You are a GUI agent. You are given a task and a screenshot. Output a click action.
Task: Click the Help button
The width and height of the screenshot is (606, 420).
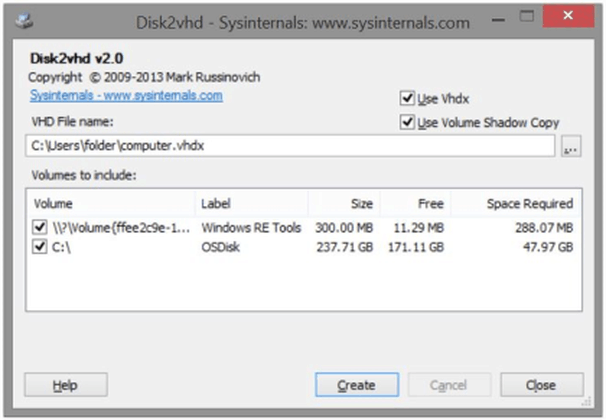pyautogui.click(x=66, y=385)
